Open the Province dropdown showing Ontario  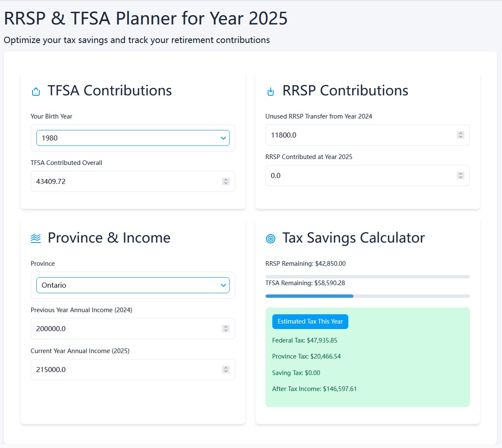pos(133,285)
